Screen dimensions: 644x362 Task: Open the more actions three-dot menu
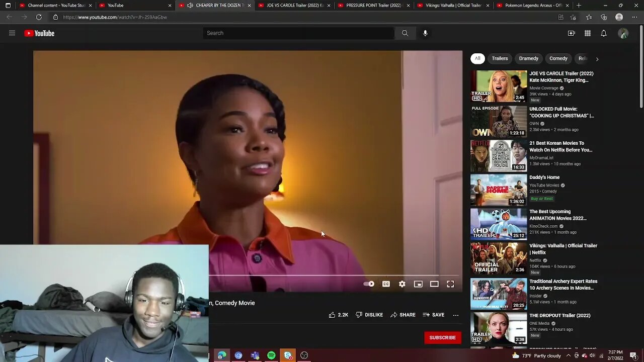click(x=456, y=315)
